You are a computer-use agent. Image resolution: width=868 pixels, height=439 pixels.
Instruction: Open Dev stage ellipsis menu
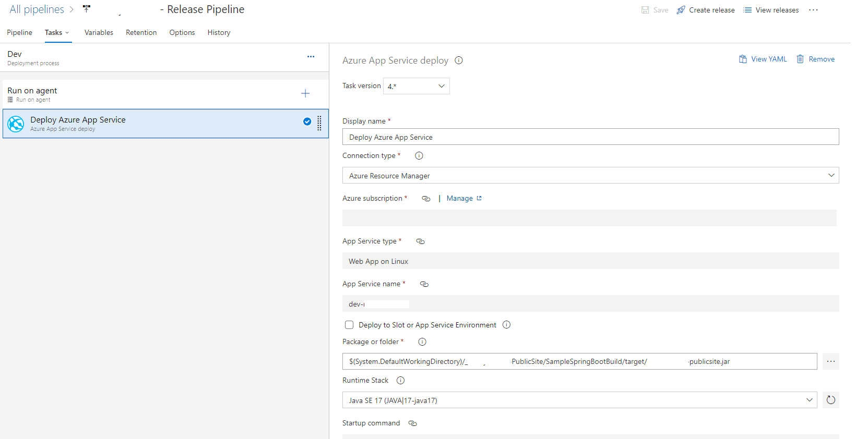311,57
